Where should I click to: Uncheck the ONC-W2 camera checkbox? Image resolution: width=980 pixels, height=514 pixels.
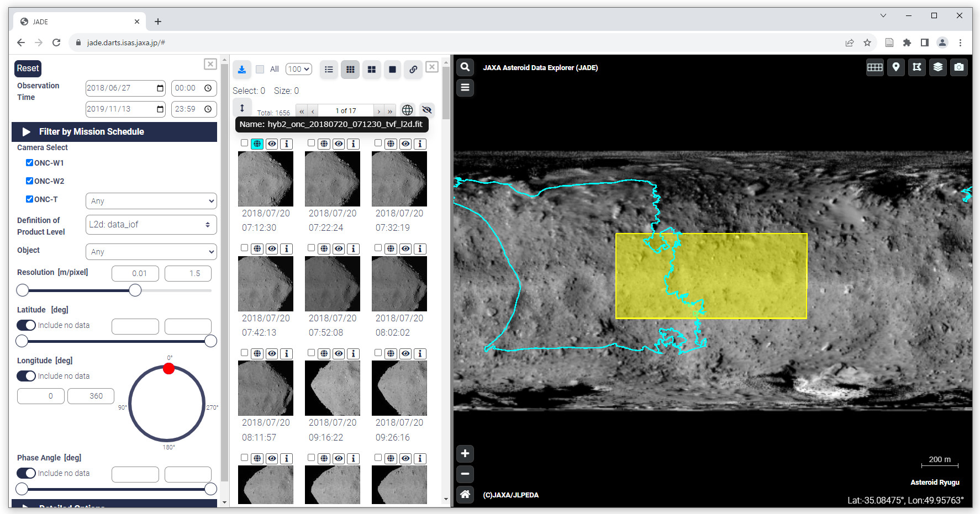coord(29,181)
